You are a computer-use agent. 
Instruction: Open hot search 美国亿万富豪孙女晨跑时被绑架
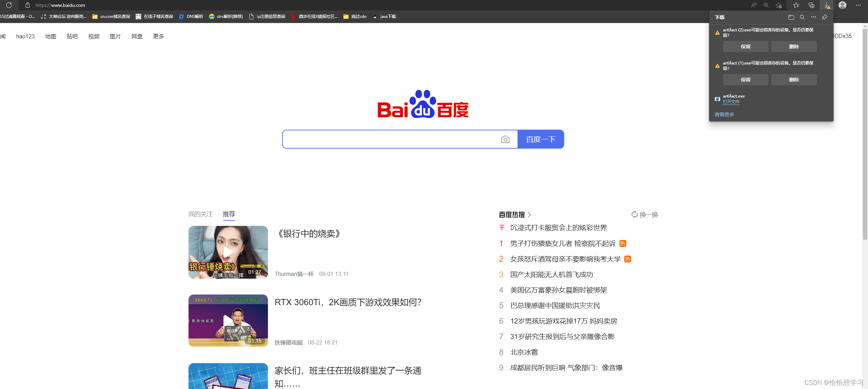558,290
